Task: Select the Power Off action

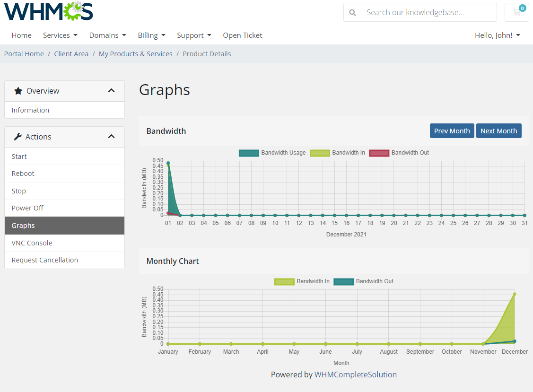Action: tap(65, 208)
